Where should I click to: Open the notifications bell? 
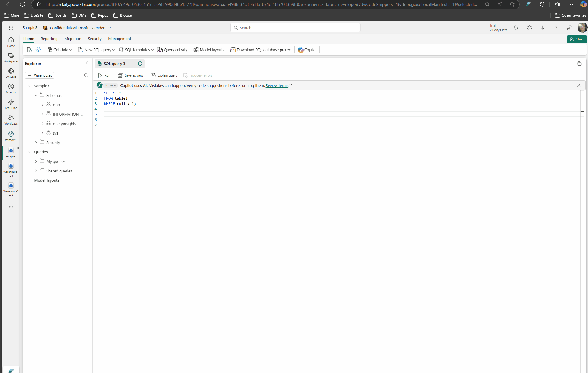tap(516, 28)
